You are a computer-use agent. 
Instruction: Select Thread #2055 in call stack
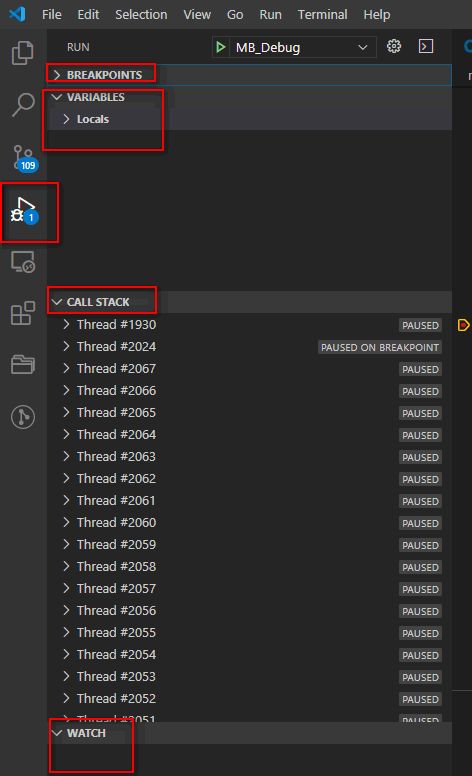tap(249, 632)
